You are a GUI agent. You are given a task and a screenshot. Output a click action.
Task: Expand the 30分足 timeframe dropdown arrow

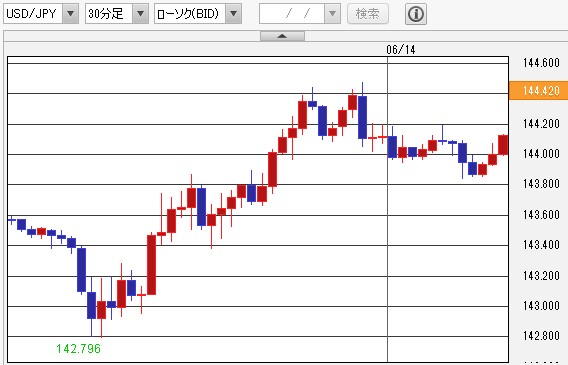click(140, 14)
